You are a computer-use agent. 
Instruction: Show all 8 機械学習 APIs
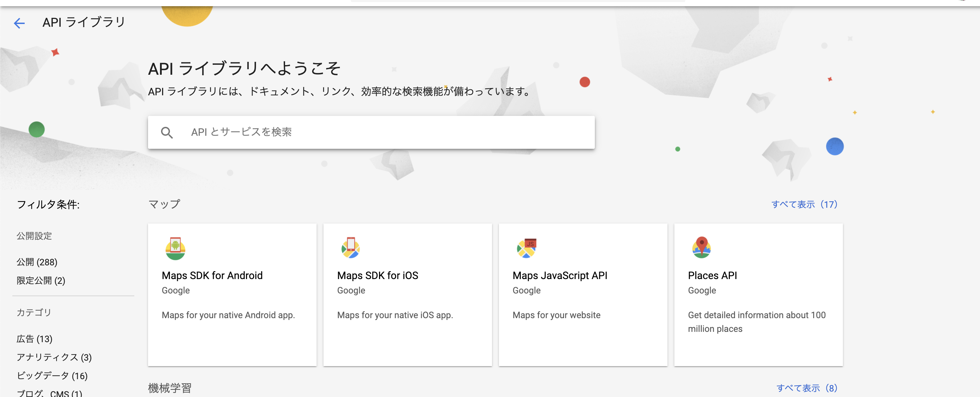click(806, 388)
